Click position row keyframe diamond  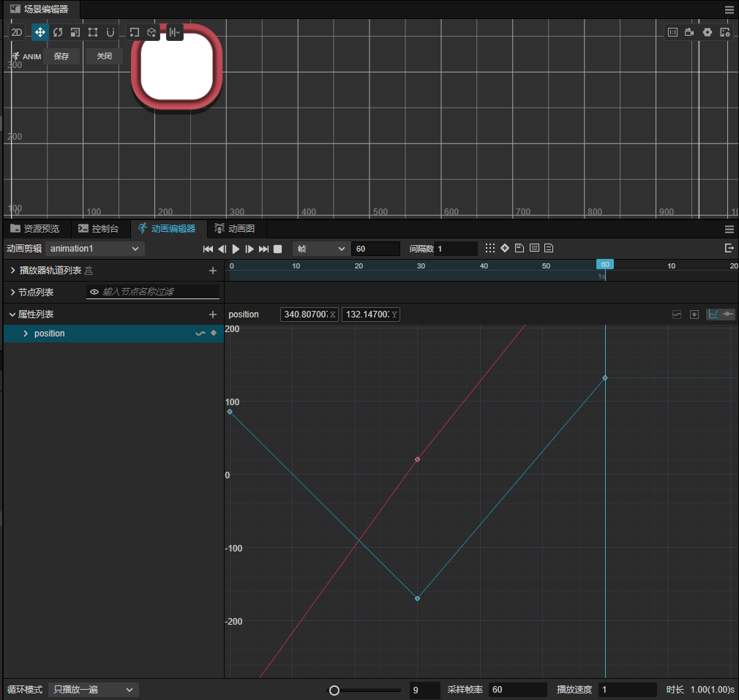pyautogui.click(x=214, y=333)
